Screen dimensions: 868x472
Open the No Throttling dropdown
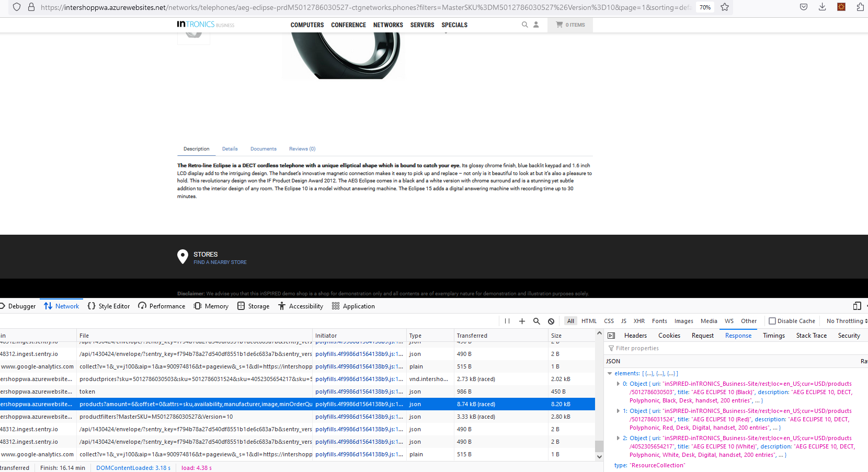pos(844,320)
